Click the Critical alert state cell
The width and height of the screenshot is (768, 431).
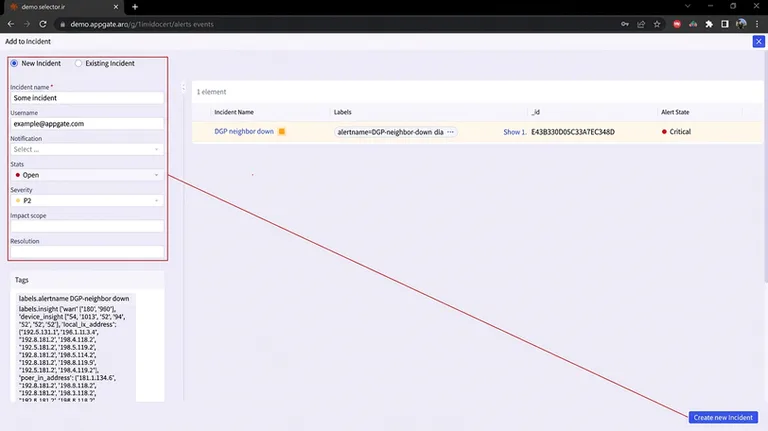676,132
